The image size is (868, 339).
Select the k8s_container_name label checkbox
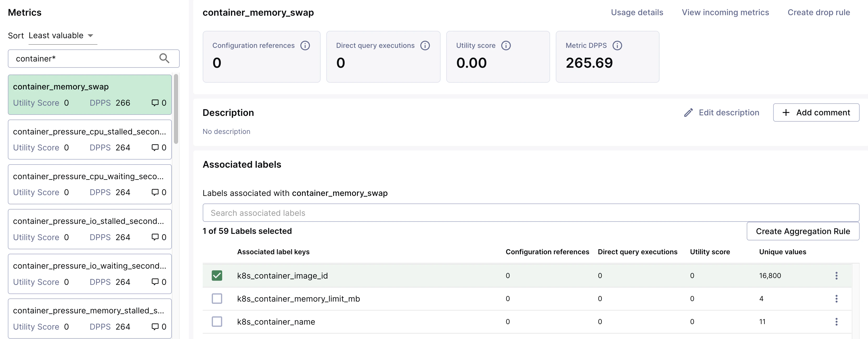[x=217, y=322]
